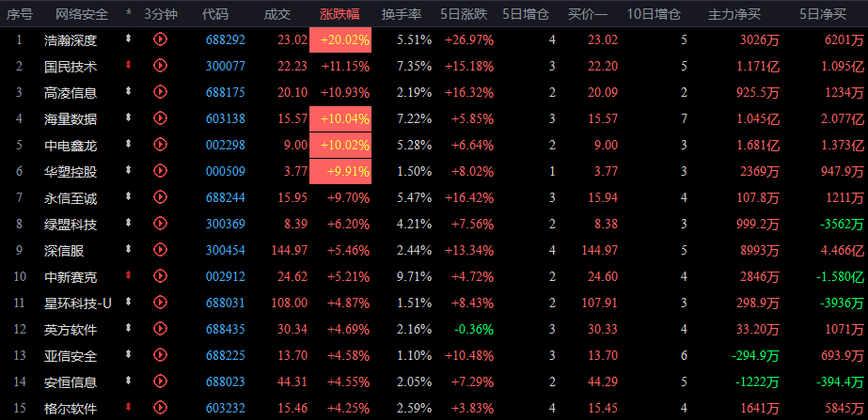868x420 pixels.
Task: Open stock code 688292
Action: click(x=226, y=39)
